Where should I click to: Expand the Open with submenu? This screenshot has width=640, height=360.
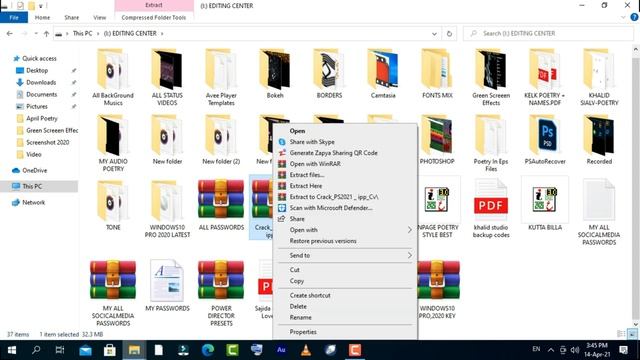click(x=345, y=230)
